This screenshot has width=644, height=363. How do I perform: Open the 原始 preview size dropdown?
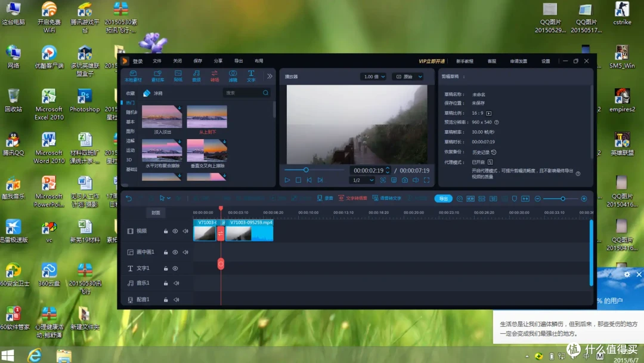(x=408, y=76)
